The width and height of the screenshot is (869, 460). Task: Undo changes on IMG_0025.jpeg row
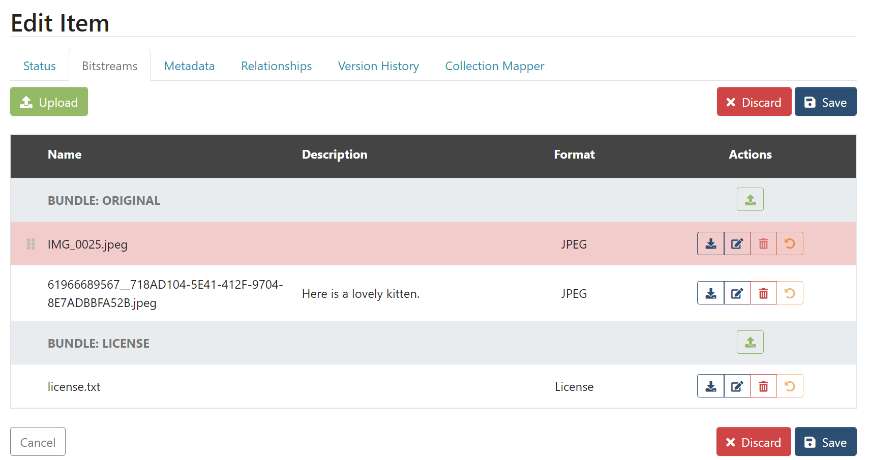pyautogui.click(x=790, y=244)
